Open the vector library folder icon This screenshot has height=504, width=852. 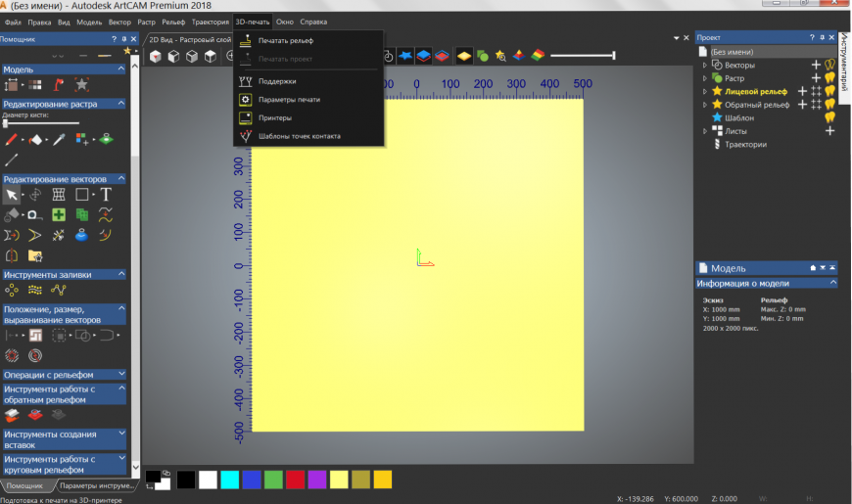click(35, 255)
